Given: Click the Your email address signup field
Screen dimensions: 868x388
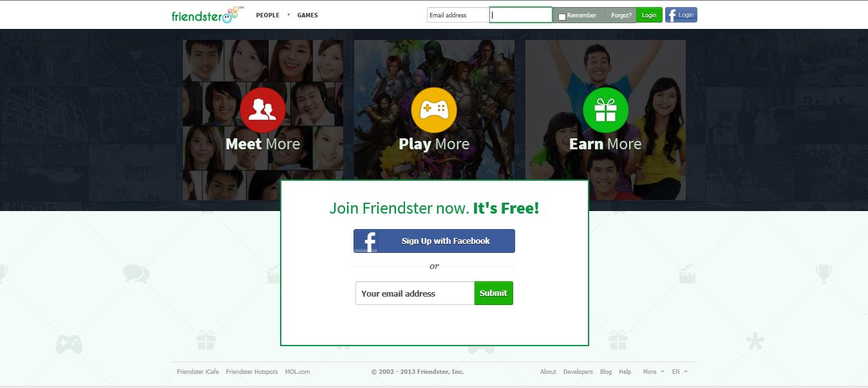Looking at the screenshot, I should click(x=415, y=293).
